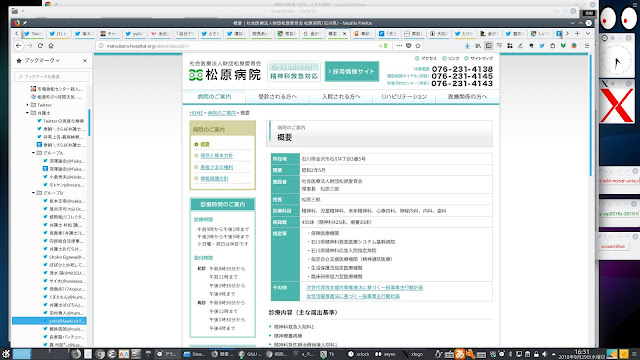Open the Library icon in Firefox toolbar
This screenshot has width=640, height=360.
click(478, 46)
